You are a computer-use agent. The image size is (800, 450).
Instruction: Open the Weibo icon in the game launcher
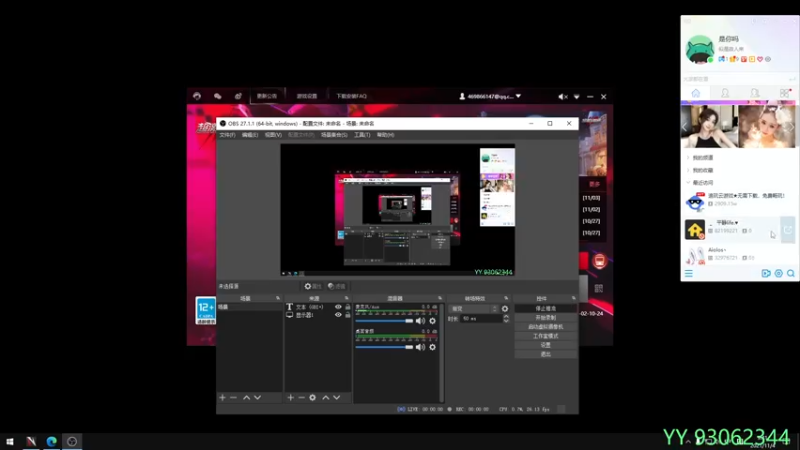238,96
